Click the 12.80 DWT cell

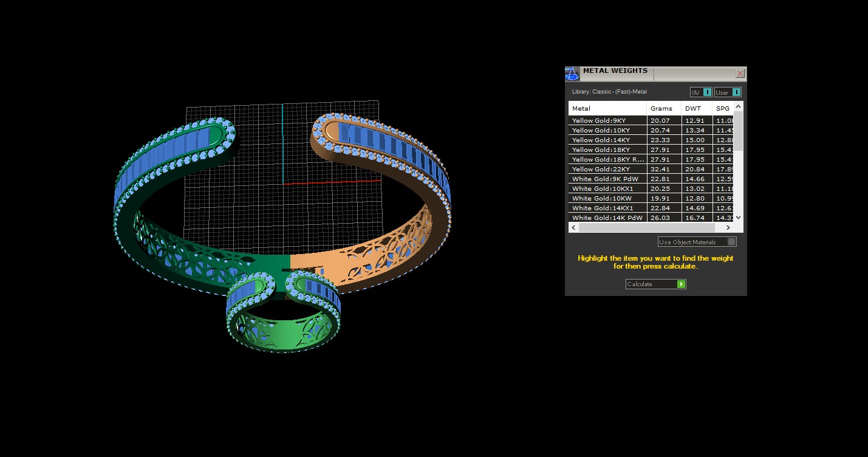tap(697, 198)
